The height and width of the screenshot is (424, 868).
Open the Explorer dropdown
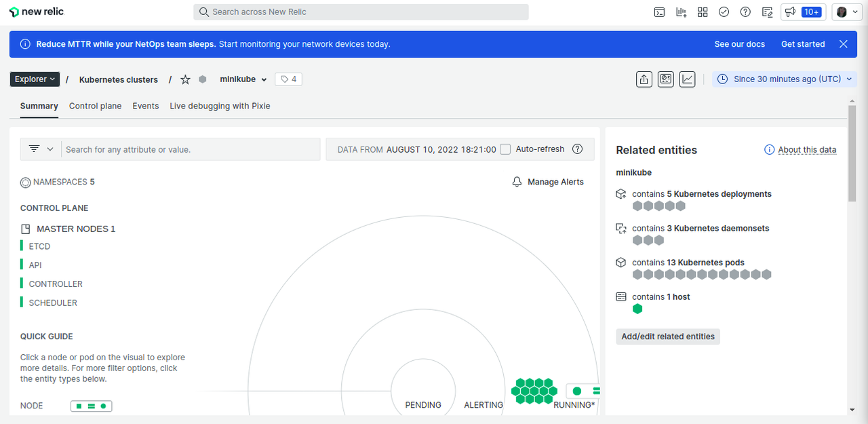(x=35, y=79)
